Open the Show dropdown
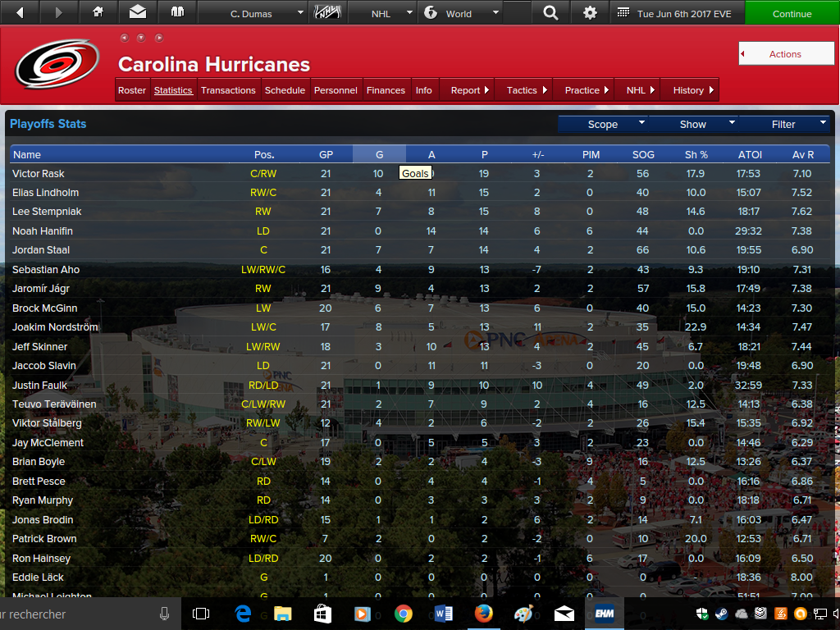 (x=693, y=124)
